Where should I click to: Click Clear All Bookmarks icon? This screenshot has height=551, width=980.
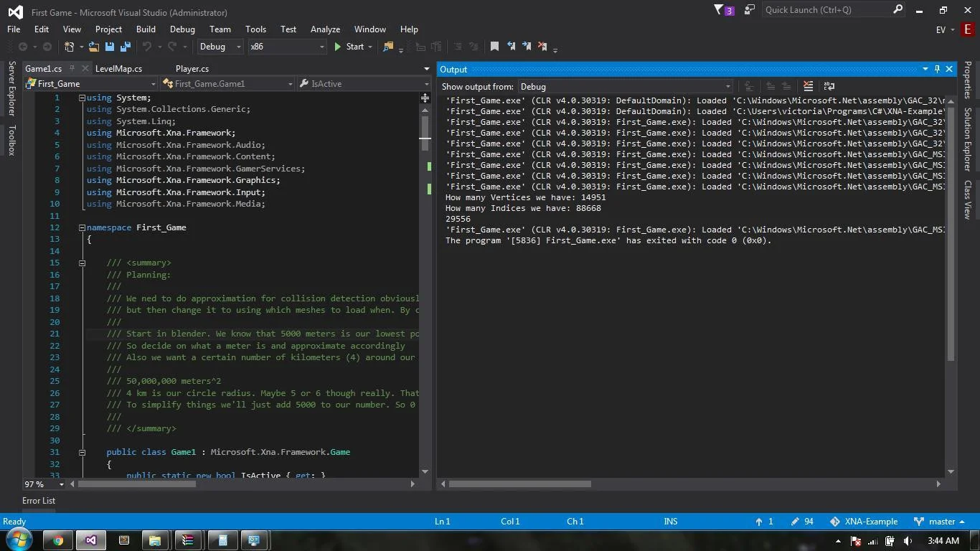(x=542, y=47)
